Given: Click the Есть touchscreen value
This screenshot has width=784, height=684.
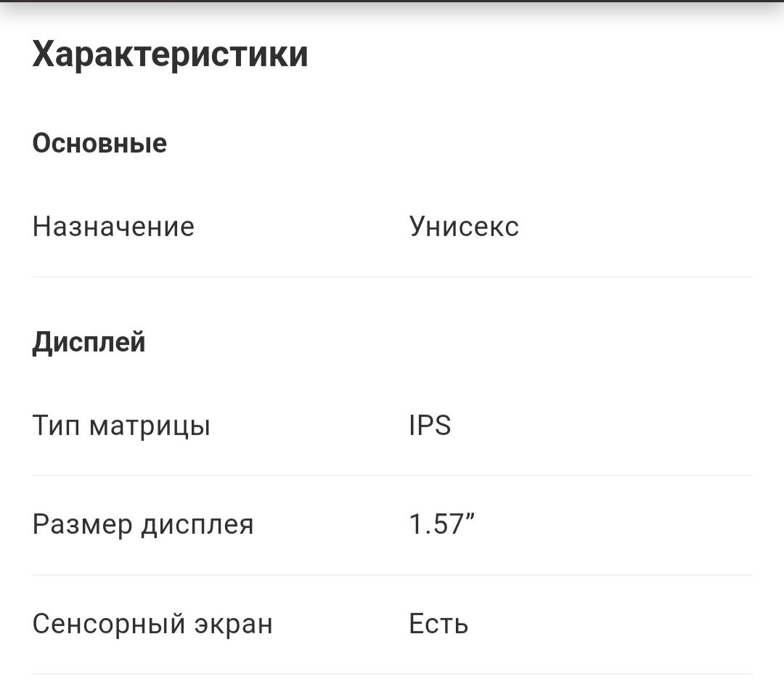Looking at the screenshot, I should [438, 624].
